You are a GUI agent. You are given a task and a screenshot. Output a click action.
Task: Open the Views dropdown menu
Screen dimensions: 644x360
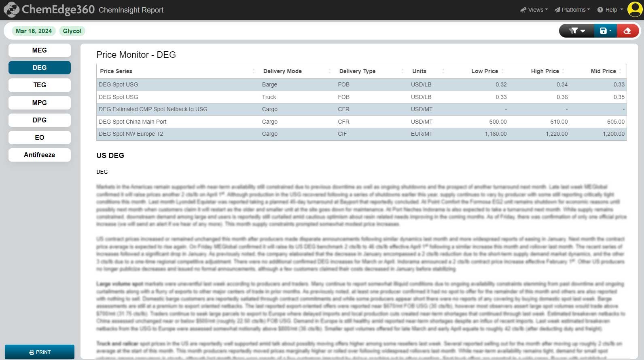pyautogui.click(x=534, y=10)
